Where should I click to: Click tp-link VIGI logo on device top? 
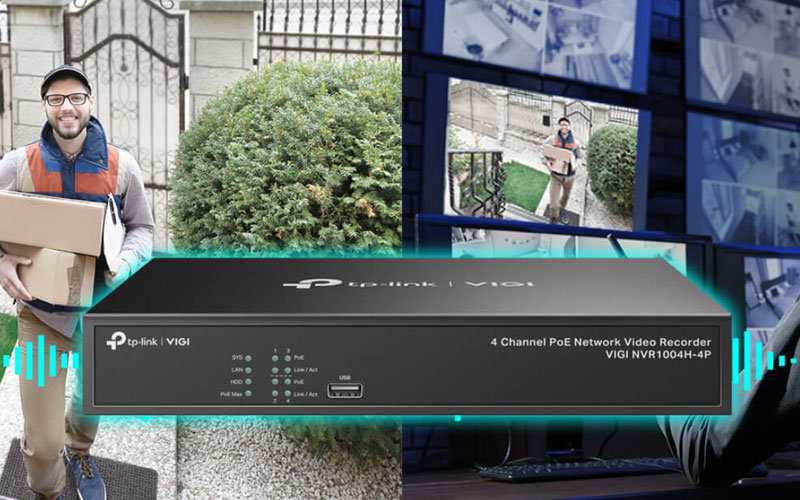click(409, 283)
